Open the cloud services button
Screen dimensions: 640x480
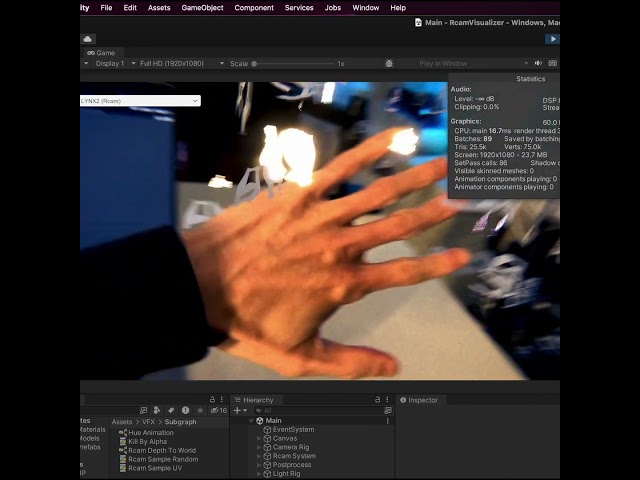[87, 39]
